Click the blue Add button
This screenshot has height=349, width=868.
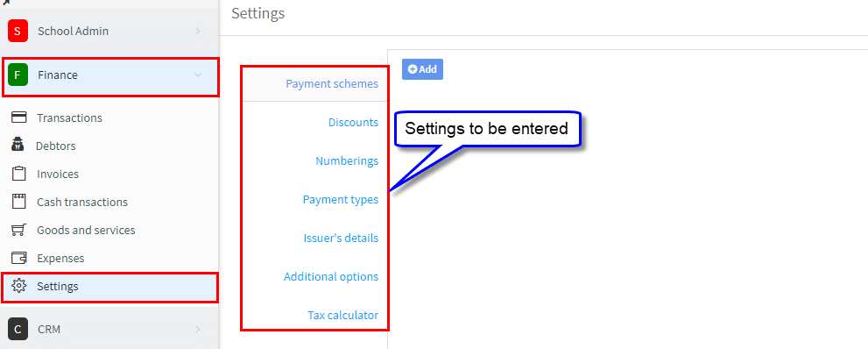[x=422, y=69]
